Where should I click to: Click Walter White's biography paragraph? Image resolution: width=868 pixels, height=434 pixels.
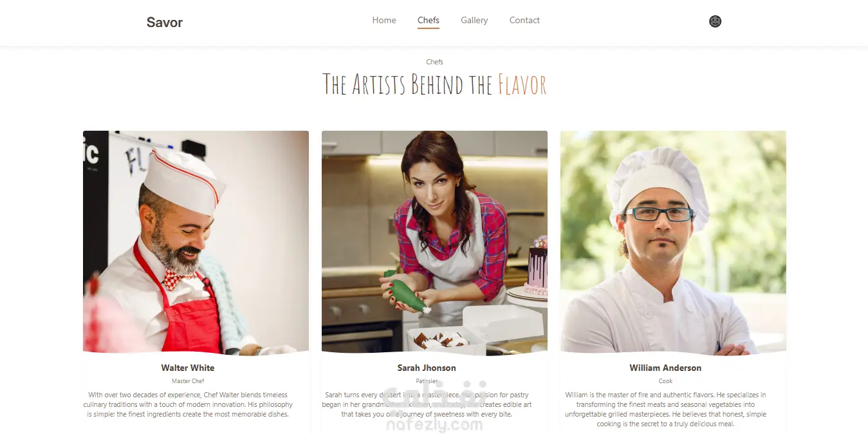point(188,405)
